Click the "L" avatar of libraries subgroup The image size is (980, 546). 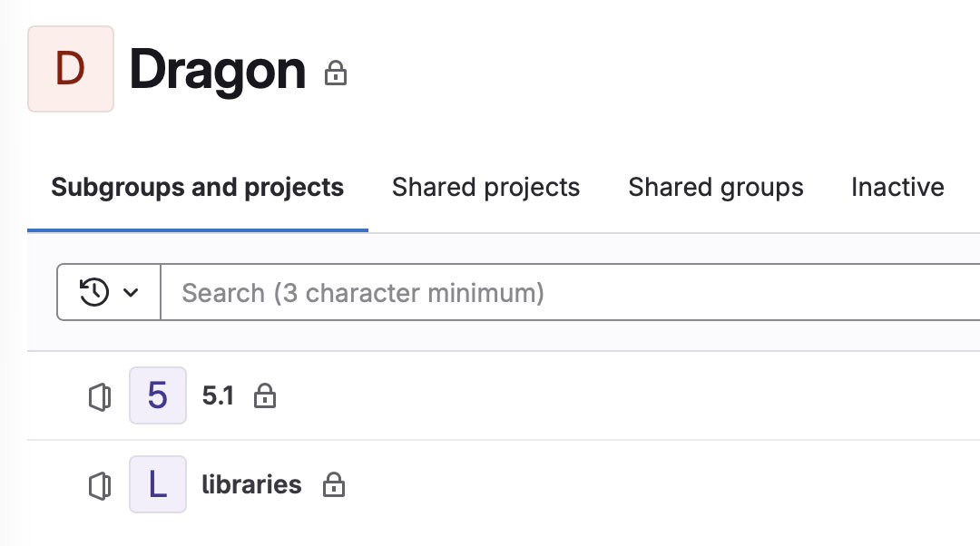[x=158, y=484]
